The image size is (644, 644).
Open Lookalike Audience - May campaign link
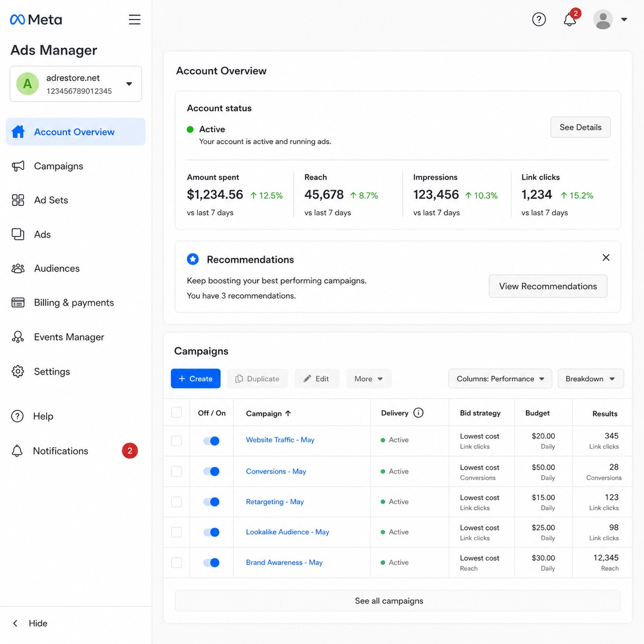click(288, 532)
